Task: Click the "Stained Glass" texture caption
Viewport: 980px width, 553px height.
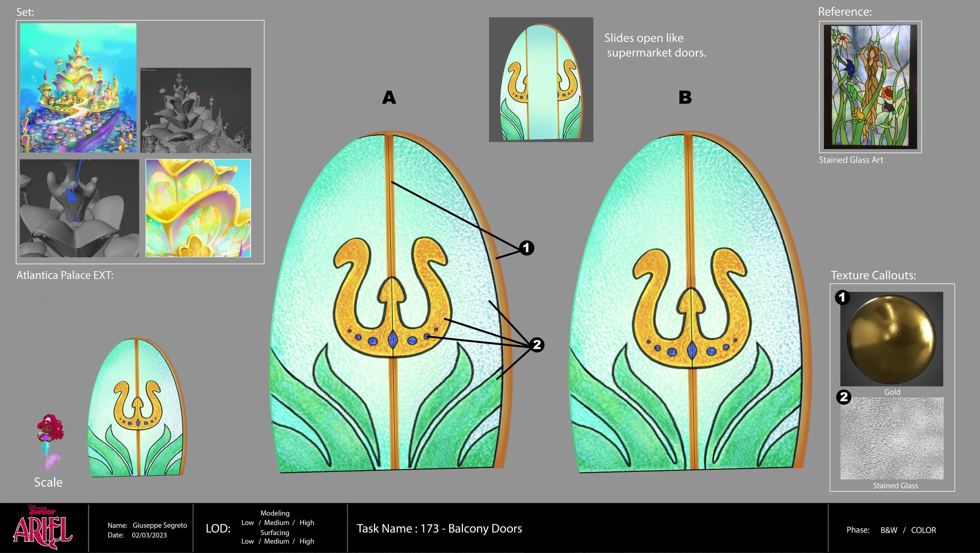Action: (895, 486)
